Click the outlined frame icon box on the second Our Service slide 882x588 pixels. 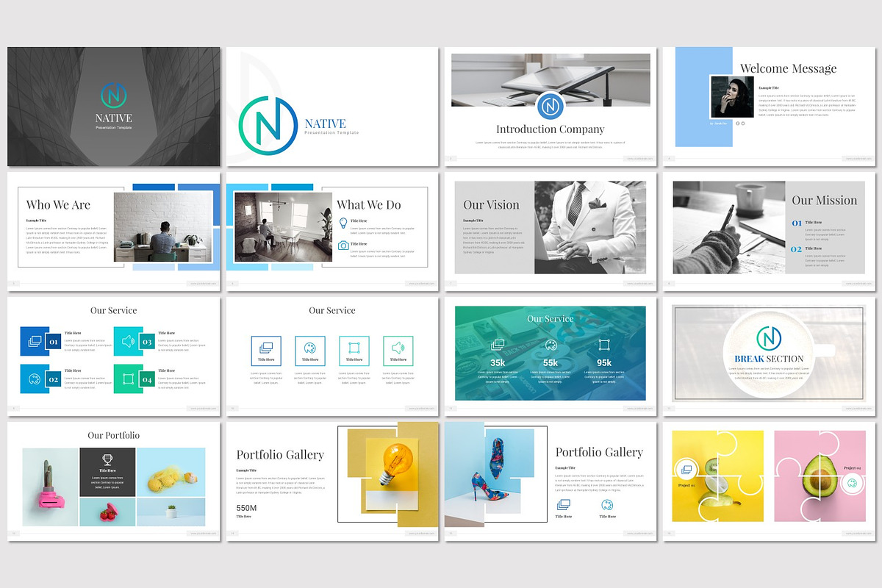[x=354, y=351]
